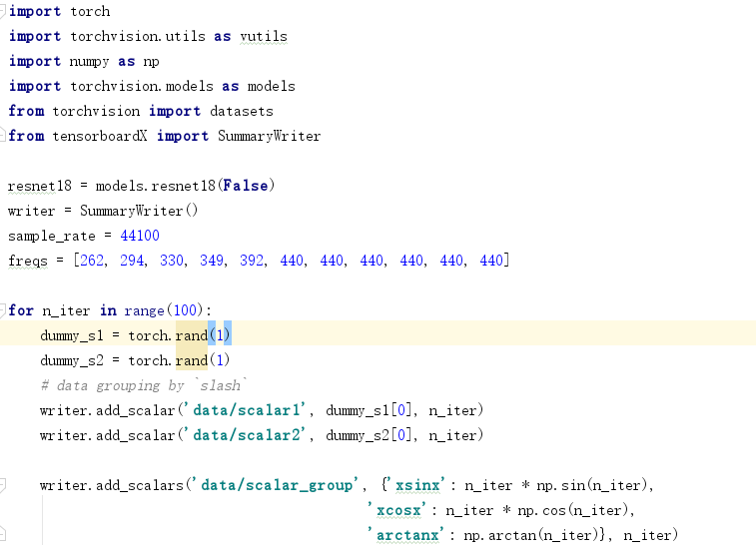This screenshot has width=756, height=560.
Task: Click 'rand' on the dummy_s2 line
Action: (192, 360)
